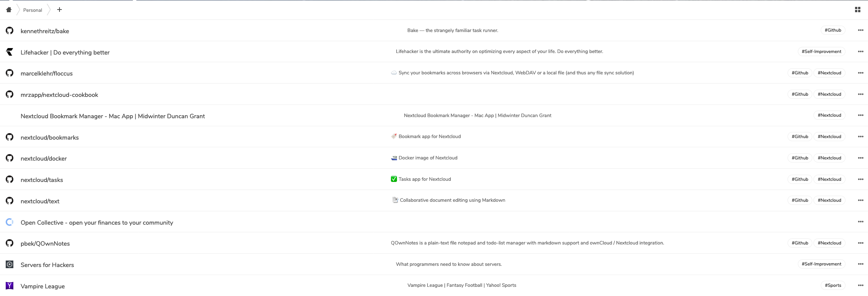Click 'Docker image of Nextcloud' description
Viewport: 868px width, 296px height.
[x=428, y=158]
